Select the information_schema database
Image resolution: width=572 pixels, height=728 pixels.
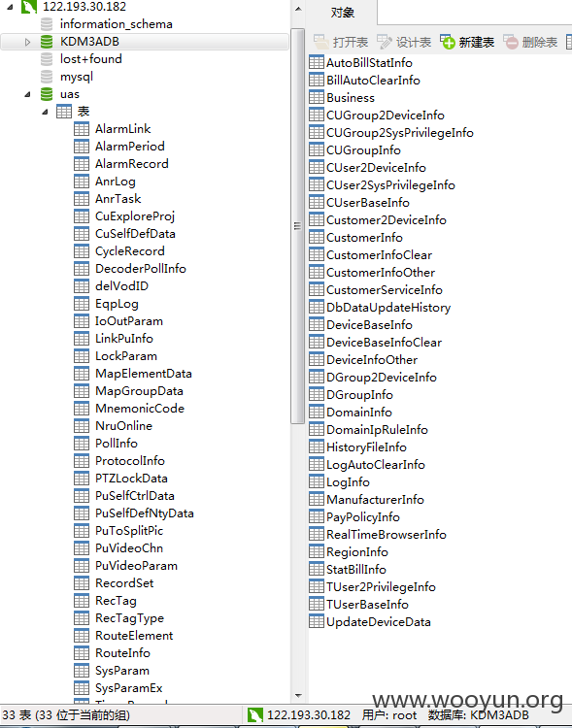point(116,24)
